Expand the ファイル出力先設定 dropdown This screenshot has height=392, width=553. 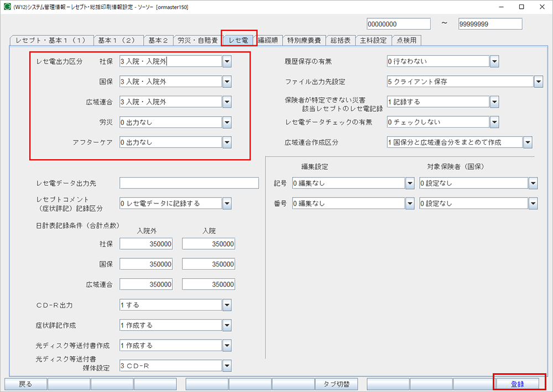538,82
